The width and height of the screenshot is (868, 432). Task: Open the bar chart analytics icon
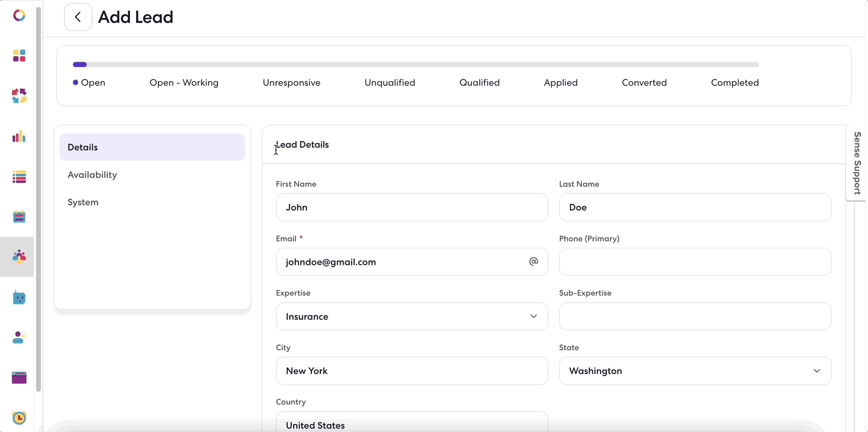click(x=19, y=136)
